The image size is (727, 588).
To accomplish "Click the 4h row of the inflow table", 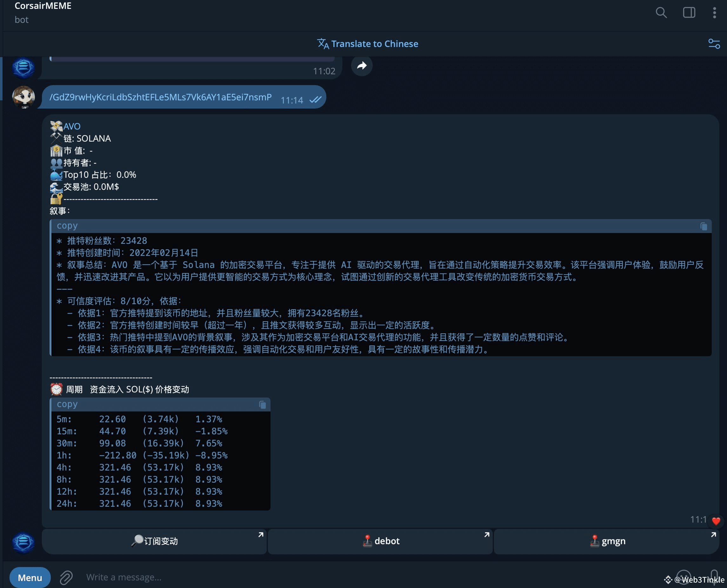I will [139, 468].
